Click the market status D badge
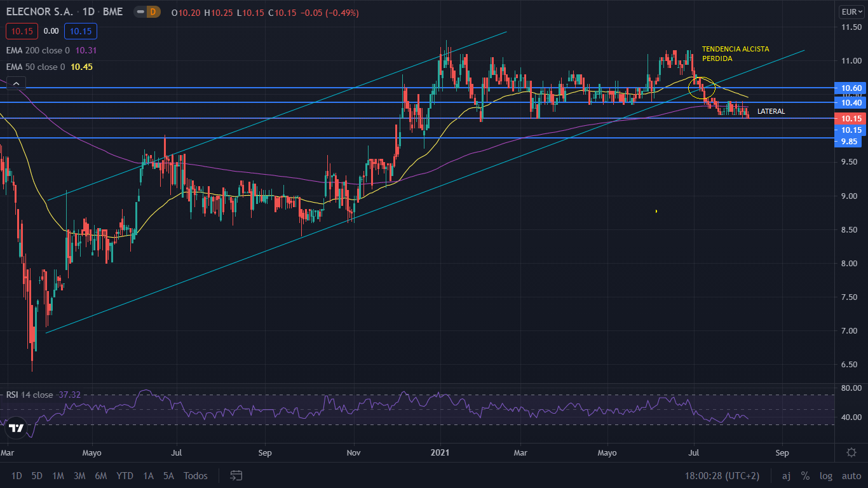Viewport: 868px width, 488px height. (153, 12)
